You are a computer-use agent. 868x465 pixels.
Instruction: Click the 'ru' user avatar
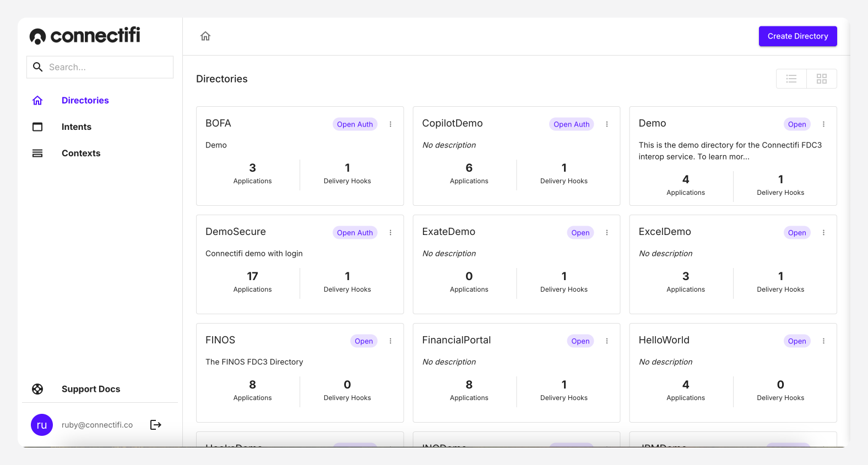pos(42,425)
